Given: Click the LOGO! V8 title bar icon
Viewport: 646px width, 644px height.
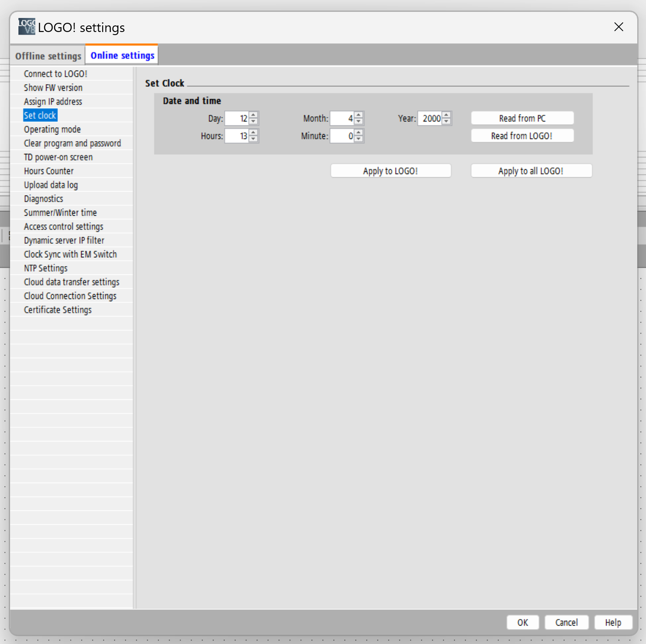Looking at the screenshot, I should tap(27, 27).
